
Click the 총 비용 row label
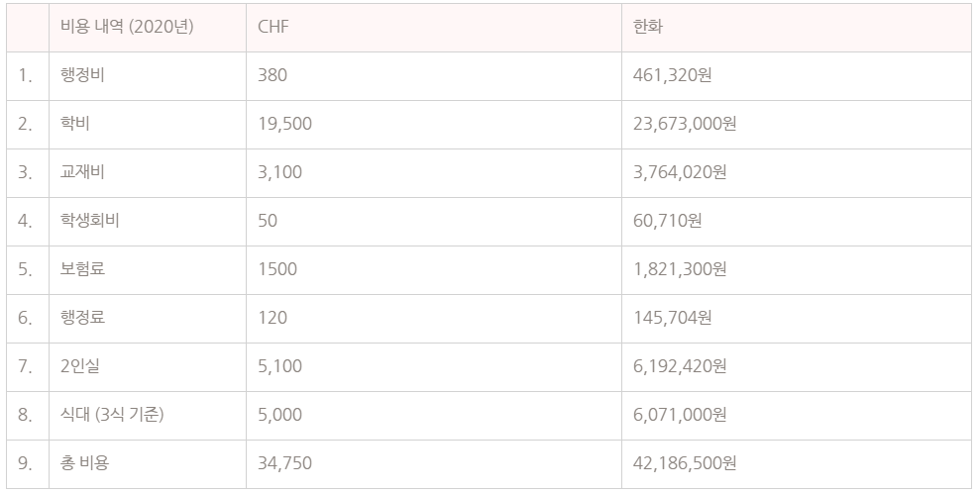point(85,463)
